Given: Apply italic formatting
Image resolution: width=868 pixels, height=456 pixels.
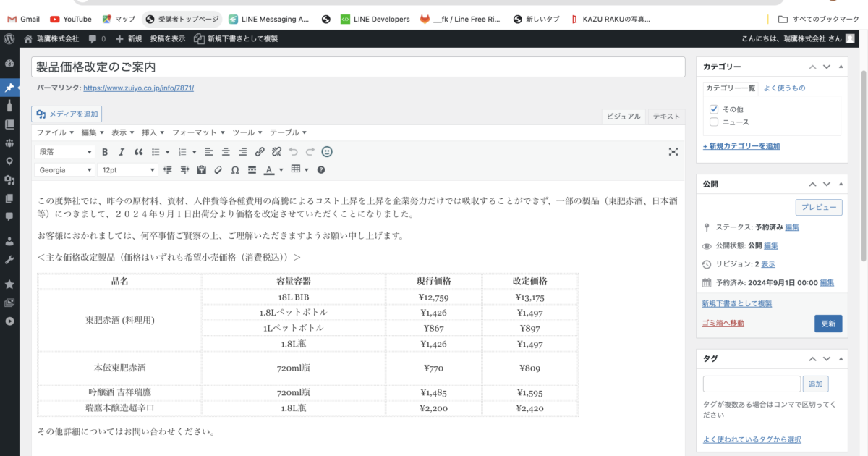Looking at the screenshot, I should (x=122, y=152).
